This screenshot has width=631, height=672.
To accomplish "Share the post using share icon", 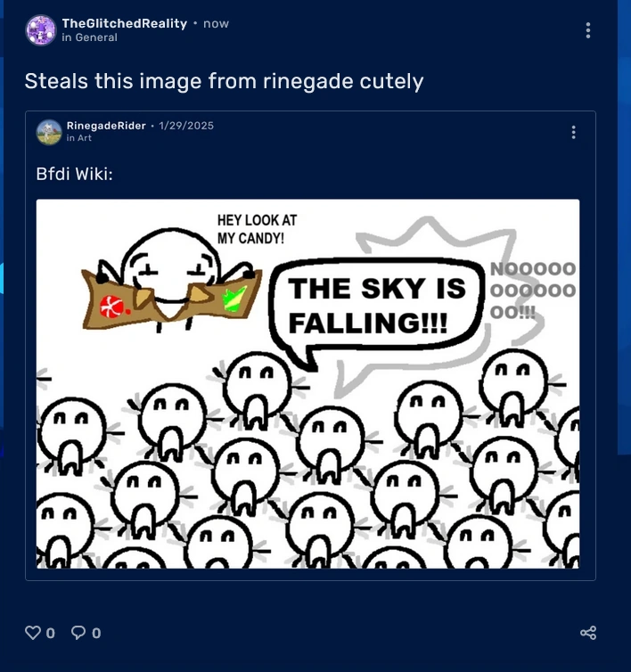I will point(588,633).
